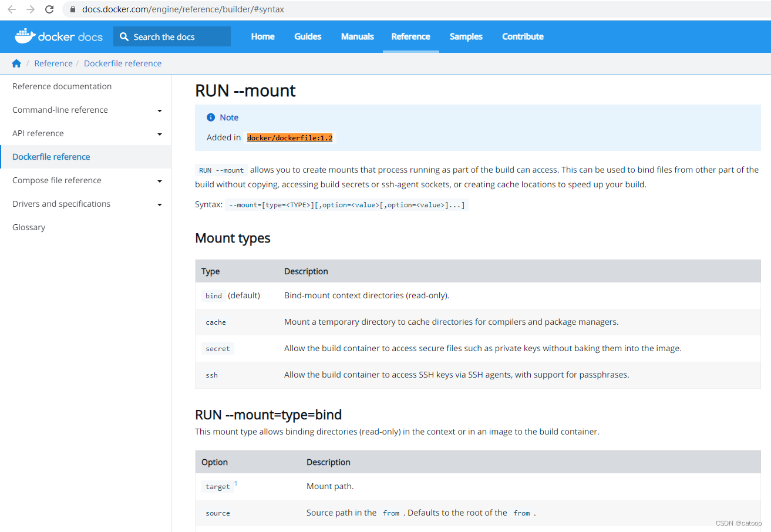Viewport: 771px width, 532px height.
Task: Click the inline RUN --mount code
Action: 221,170
